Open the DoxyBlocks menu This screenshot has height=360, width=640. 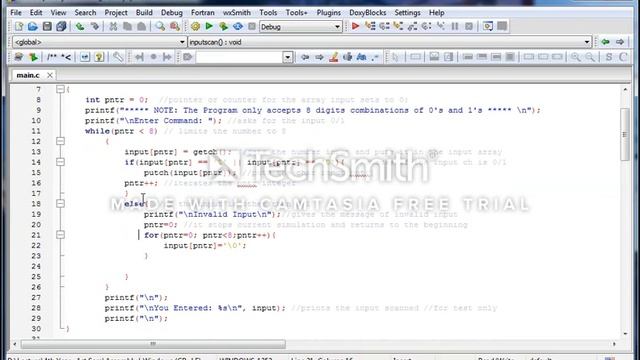tap(367, 13)
